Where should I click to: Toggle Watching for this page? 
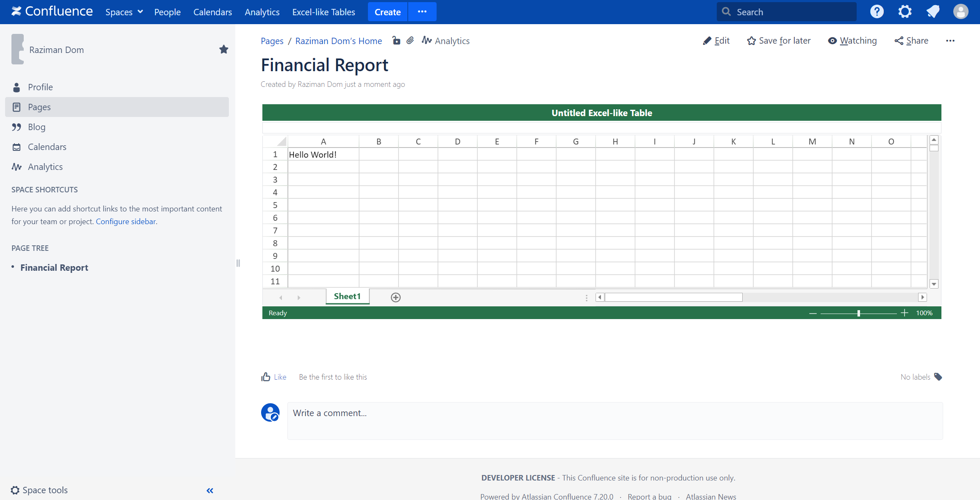[x=852, y=41]
